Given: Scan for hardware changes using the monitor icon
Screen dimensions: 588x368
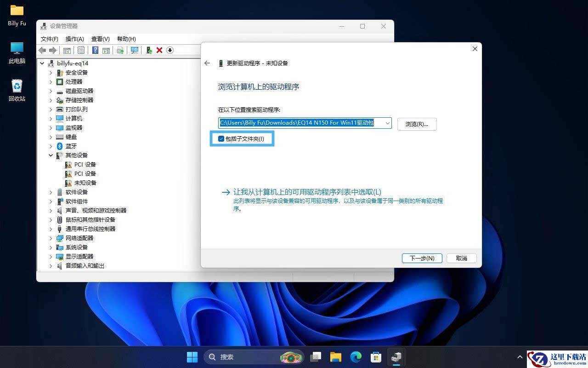Looking at the screenshot, I should (135, 50).
